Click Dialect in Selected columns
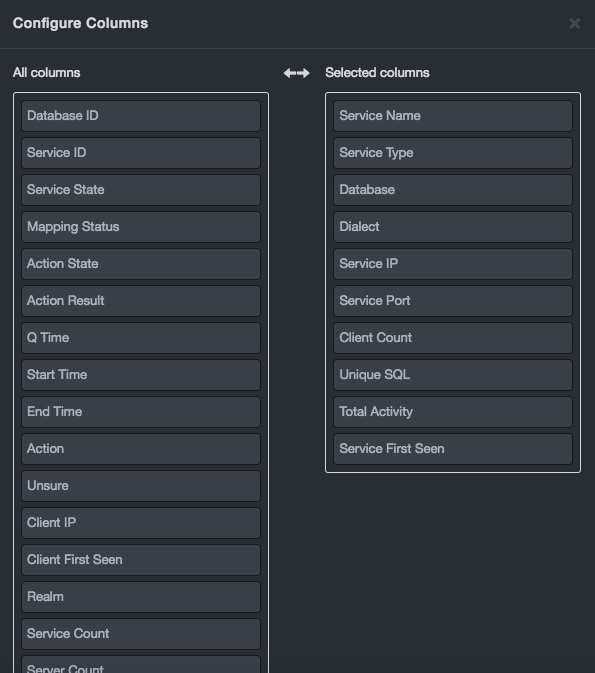This screenshot has height=673, width=595. pyautogui.click(x=453, y=227)
